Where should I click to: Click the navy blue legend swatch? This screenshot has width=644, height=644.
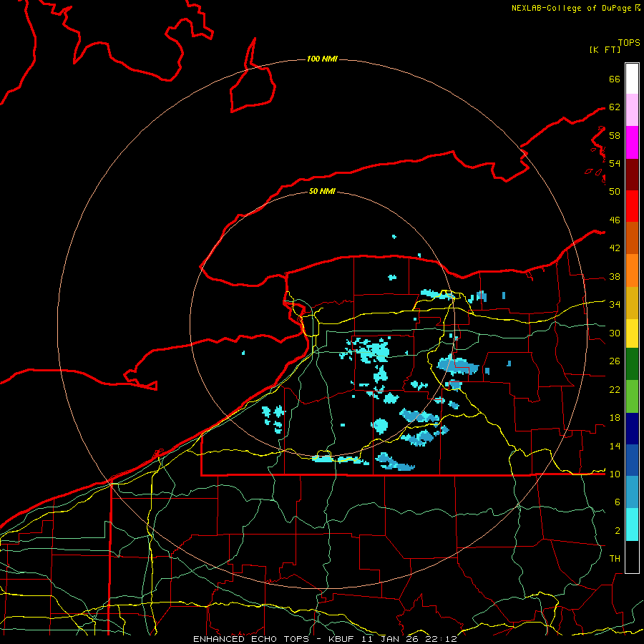(632, 429)
